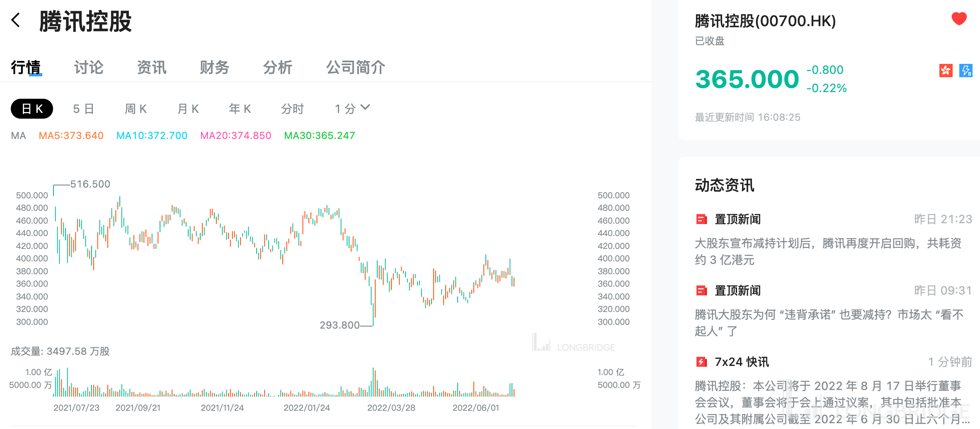The height and width of the screenshot is (429, 980).
Task: Open news about 腾讯再度开启回购
Action: pos(828,251)
